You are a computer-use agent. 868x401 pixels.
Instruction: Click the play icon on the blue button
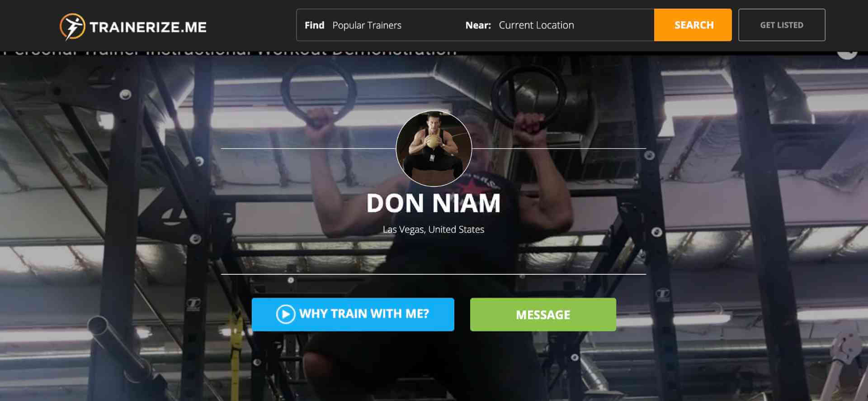[285, 314]
